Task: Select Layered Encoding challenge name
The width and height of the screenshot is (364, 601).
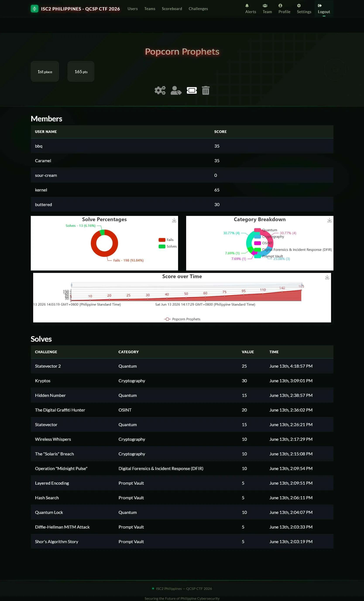Action: coord(52,483)
